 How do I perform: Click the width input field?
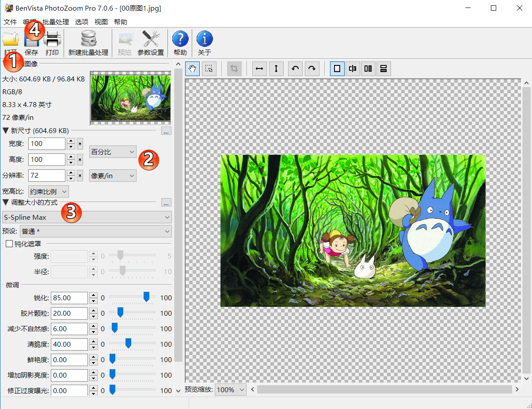pos(47,144)
